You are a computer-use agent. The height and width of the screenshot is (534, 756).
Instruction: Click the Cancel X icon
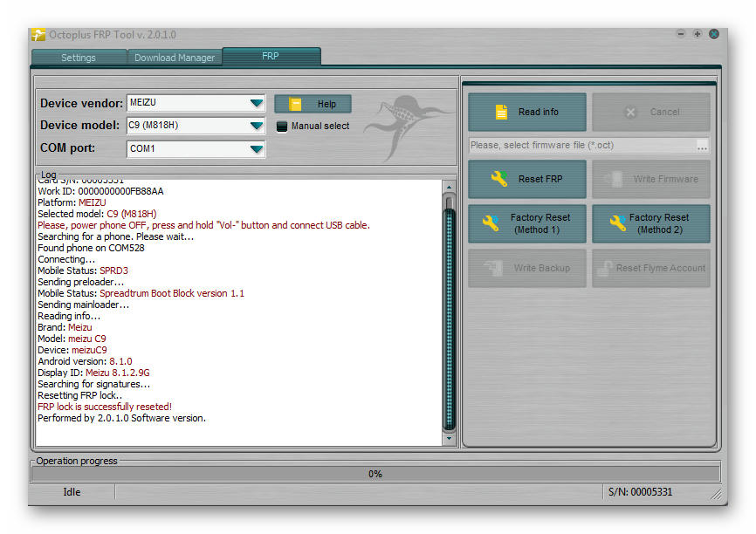point(630,113)
